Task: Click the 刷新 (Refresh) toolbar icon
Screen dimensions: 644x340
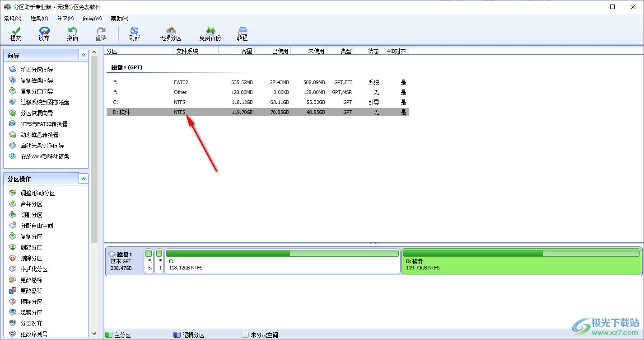Action: [134, 34]
